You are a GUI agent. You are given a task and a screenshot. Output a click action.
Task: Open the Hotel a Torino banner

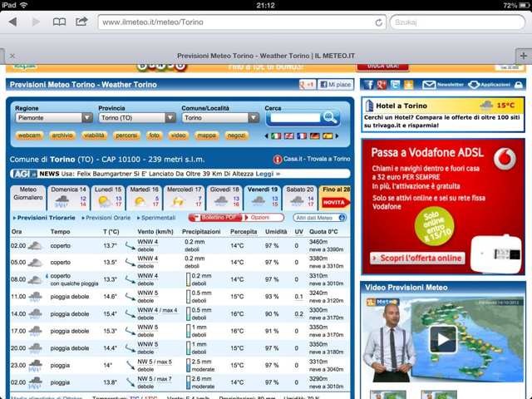click(443, 115)
